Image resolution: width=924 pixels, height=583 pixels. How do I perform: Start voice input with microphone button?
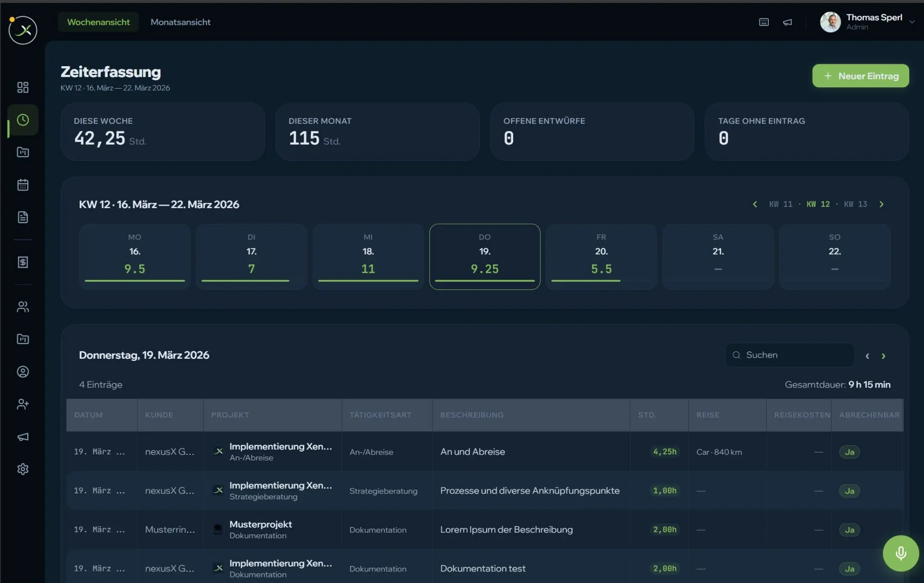click(900, 553)
